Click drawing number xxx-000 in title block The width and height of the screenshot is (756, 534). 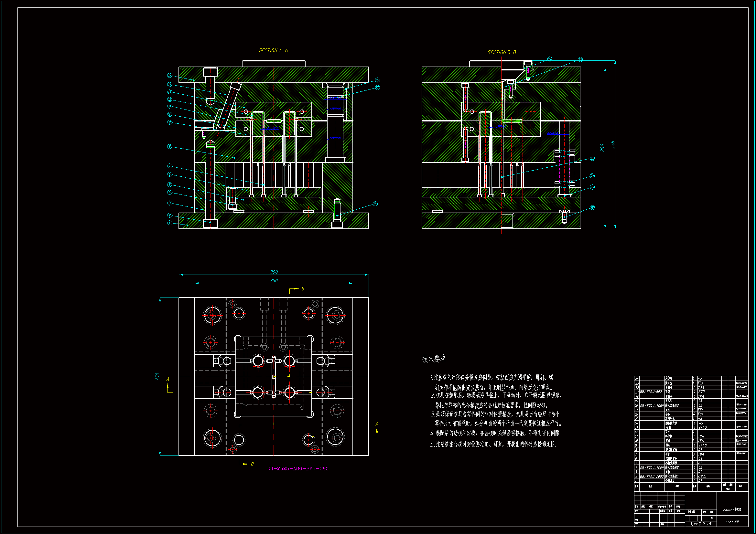(x=732, y=521)
